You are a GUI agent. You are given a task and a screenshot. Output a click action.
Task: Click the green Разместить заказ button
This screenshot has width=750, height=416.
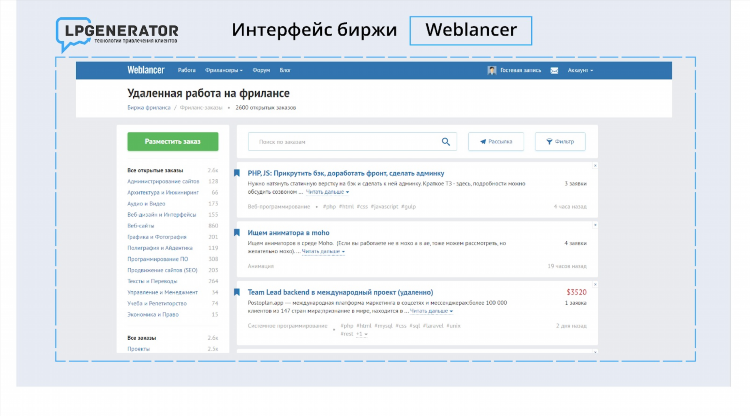(x=173, y=142)
